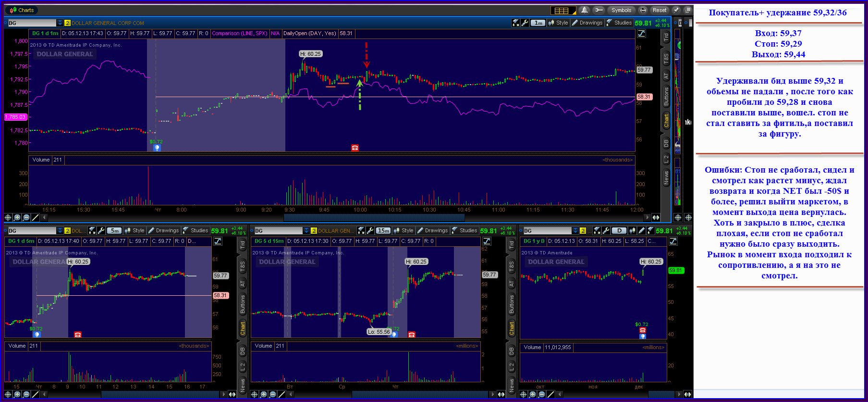Open chart settings wrench on main 1m chart
This screenshot has width=868, height=402.
tap(525, 23)
